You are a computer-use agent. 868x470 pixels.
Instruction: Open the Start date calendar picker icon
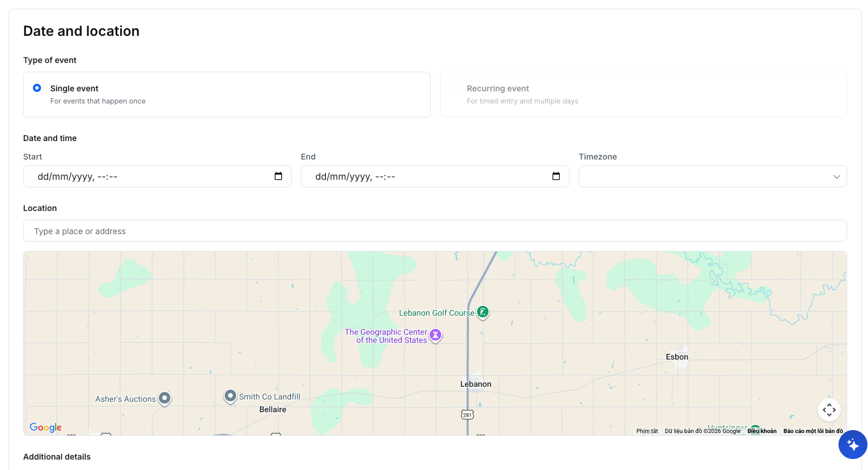tap(278, 176)
